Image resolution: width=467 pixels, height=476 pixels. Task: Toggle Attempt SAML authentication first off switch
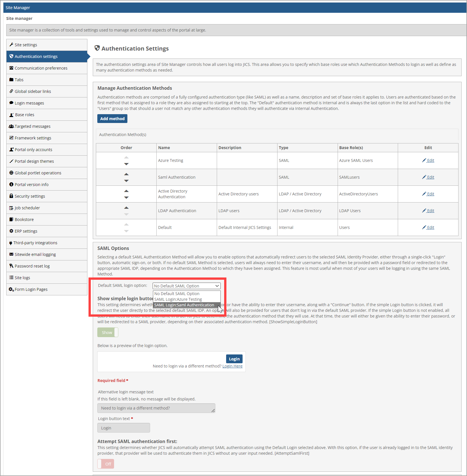[x=106, y=464]
